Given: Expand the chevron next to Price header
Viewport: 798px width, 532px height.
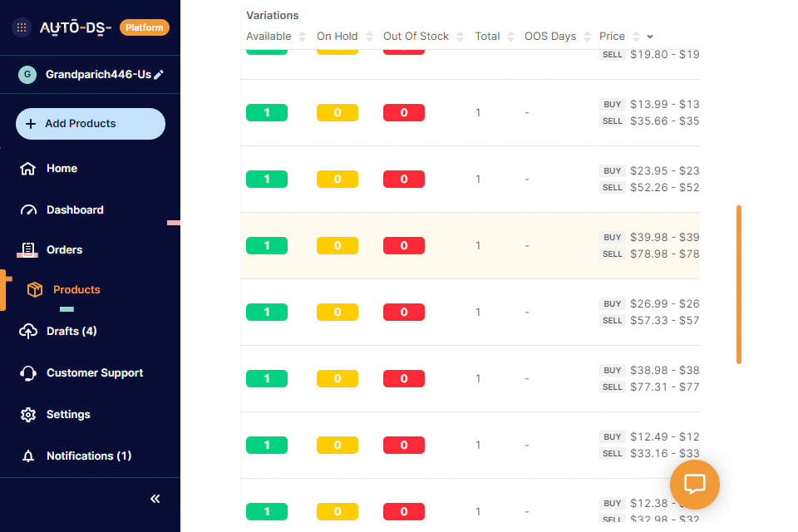Looking at the screenshot, I should [x=650, y=37].
